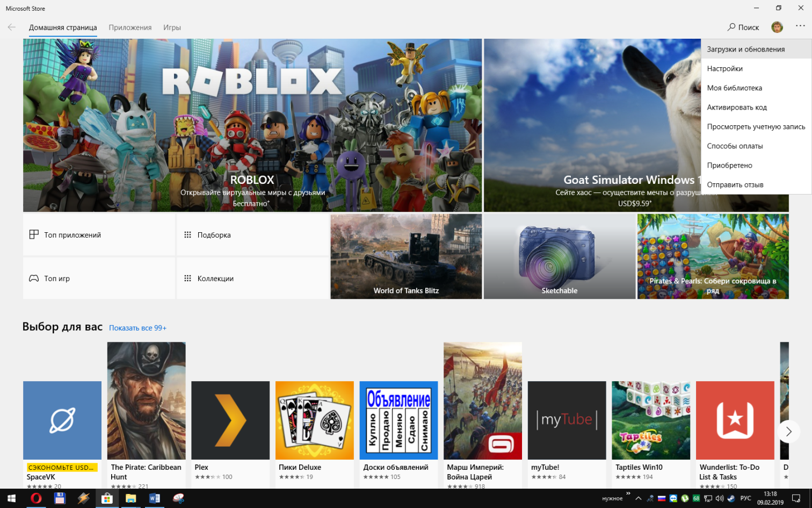
Task: Open File Explorer from the taskbar
Action: coord(130,498)
